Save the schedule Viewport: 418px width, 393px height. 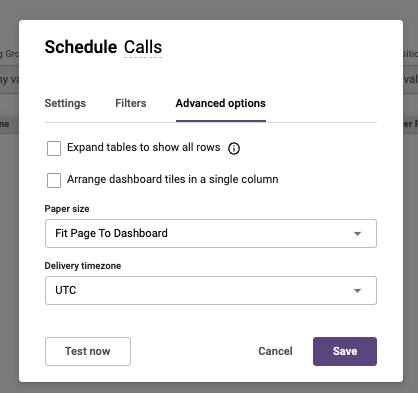tap(345, 351)
